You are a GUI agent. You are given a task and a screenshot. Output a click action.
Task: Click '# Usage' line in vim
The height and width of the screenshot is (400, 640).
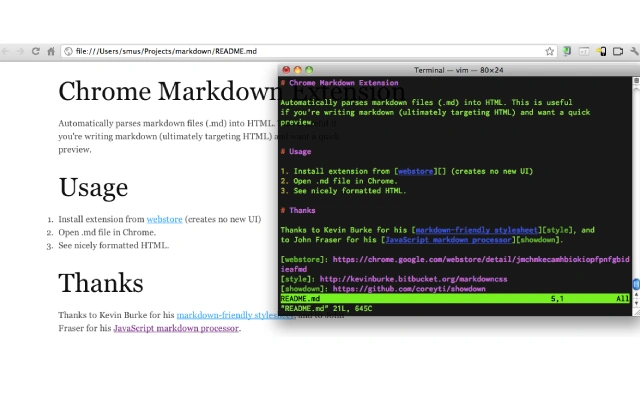[x=296, y=151]
